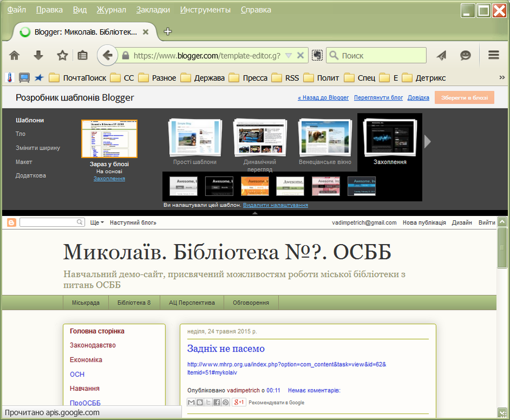Choose the Венеціанське вікно template
The width and height of the screenshot is (510, 420).
pos(325,138)
